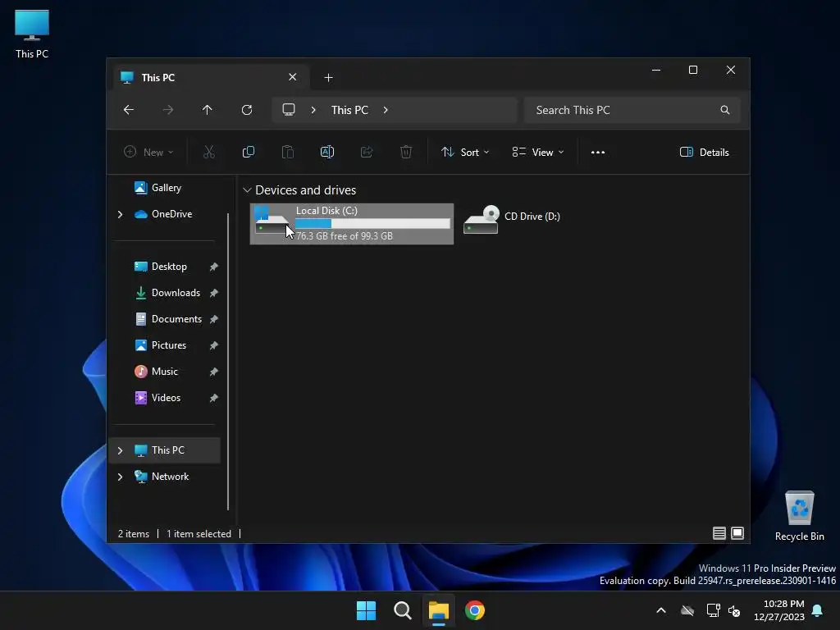
Task: Open Videos in the sidebar
Action: (166, 398)
